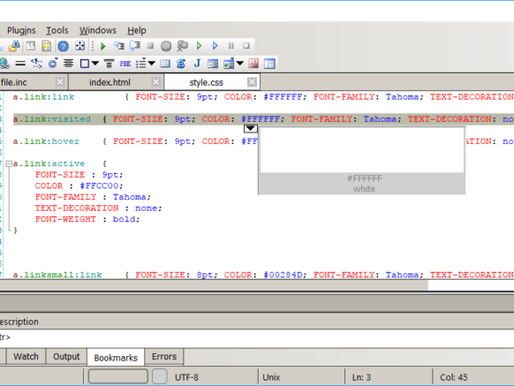514x386 pixels.
Task: Click the #FFCC00 color value in code
Action: tap(99, 186)
